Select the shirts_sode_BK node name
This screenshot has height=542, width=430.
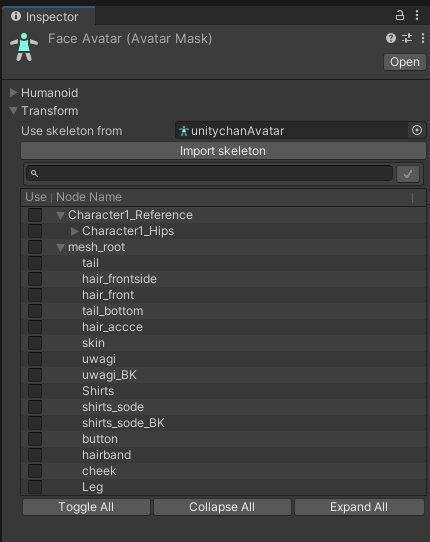[x=123, y=423]
